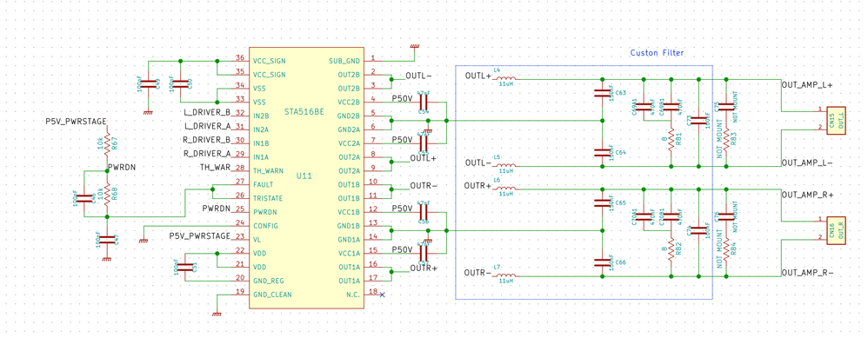Select capacitor C50 symbol

(x=180, y=84)
